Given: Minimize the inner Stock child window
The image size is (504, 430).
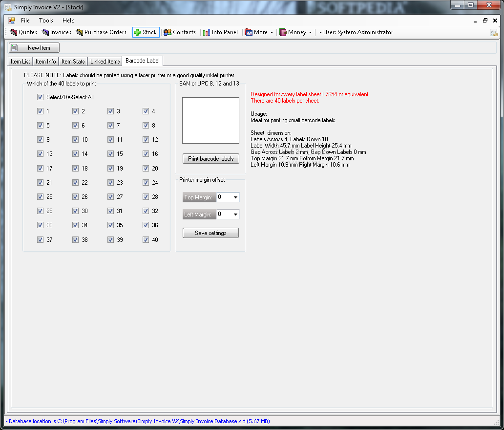Looking at the screenshot, I should click(475, 21).
